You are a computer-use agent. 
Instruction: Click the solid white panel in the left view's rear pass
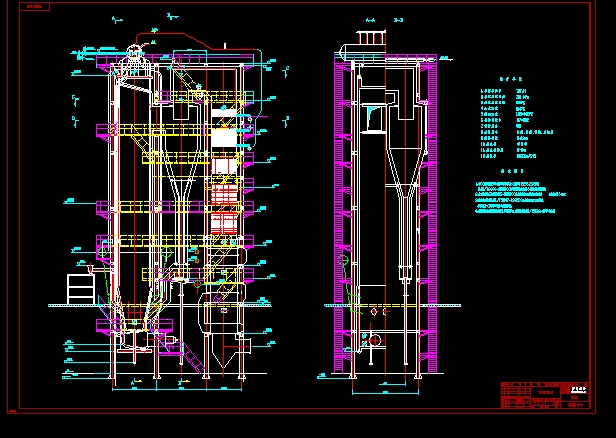click(224, 137)
